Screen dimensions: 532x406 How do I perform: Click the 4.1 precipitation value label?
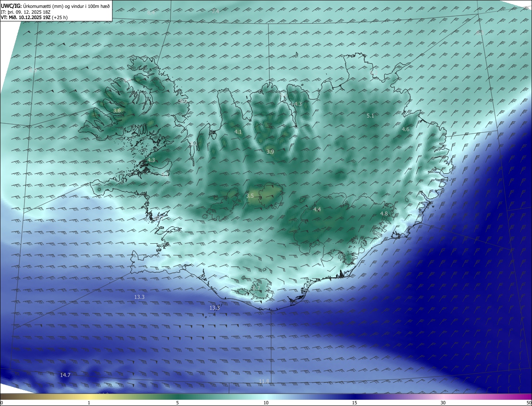click(238, 132)
